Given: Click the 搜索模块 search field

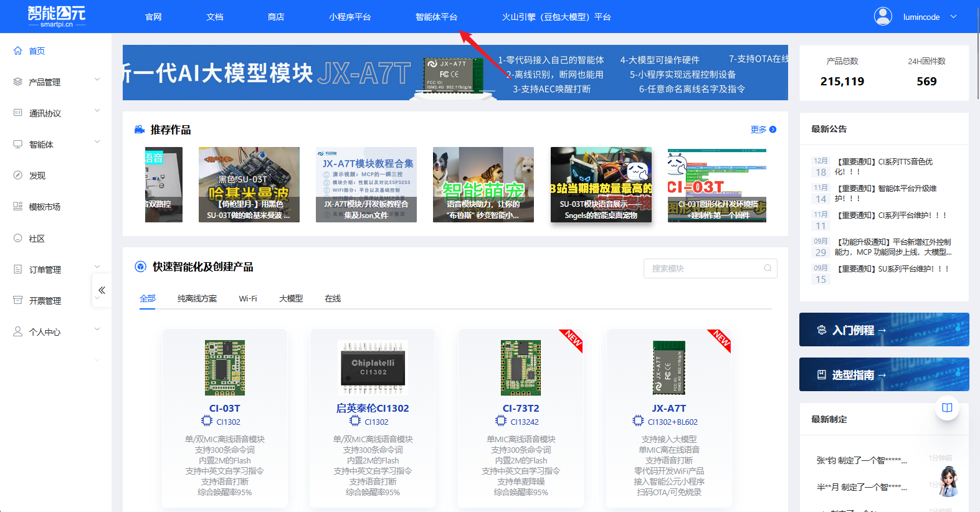Looking at the screenshot, I should click(x=710, y=268).
